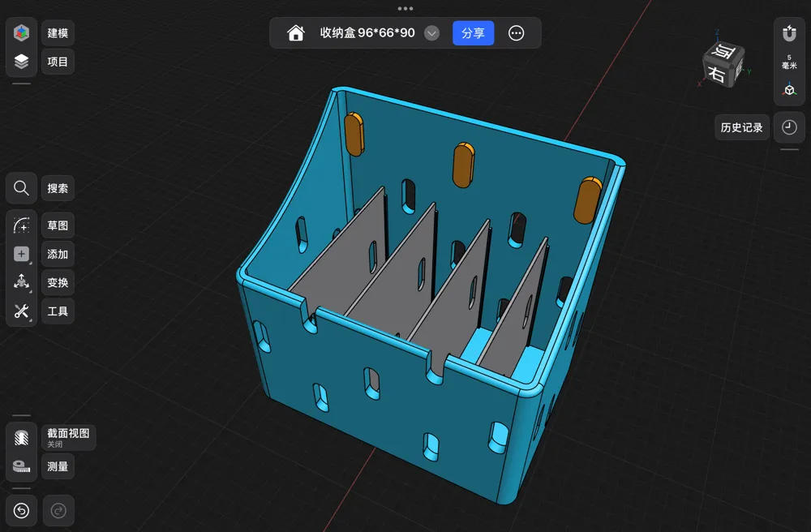Screen dimensions: 811x532
Task: Start a sketch with the arc icon
Action: click(x=21, y=225)
